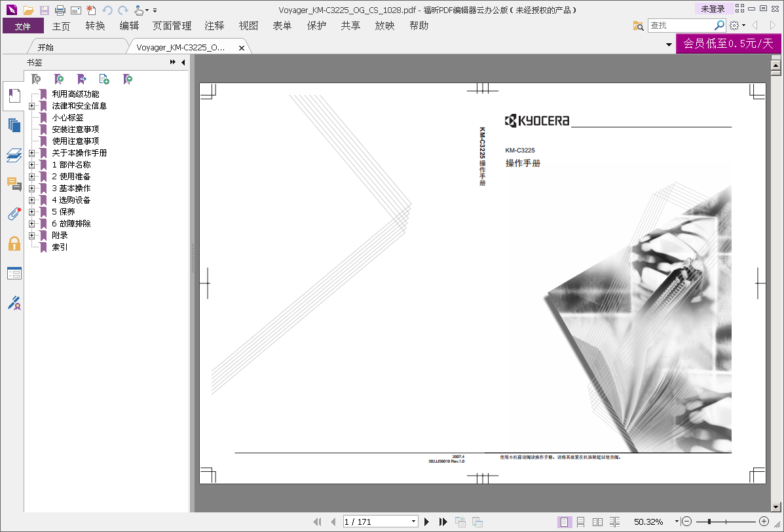The width and height of the screenshot is (784, 532).
Task: Switch to the 页面管理 ribbon tab
Action: tap(172, 26)
